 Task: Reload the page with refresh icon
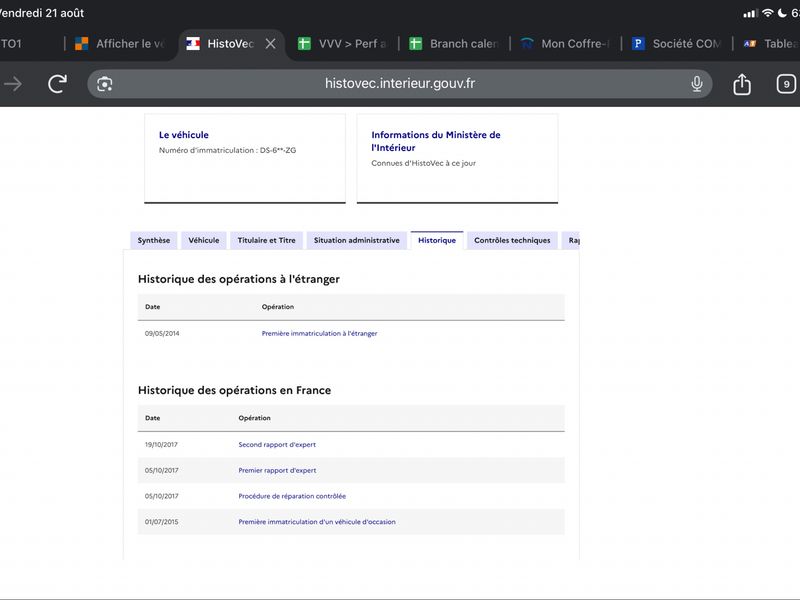58,84
